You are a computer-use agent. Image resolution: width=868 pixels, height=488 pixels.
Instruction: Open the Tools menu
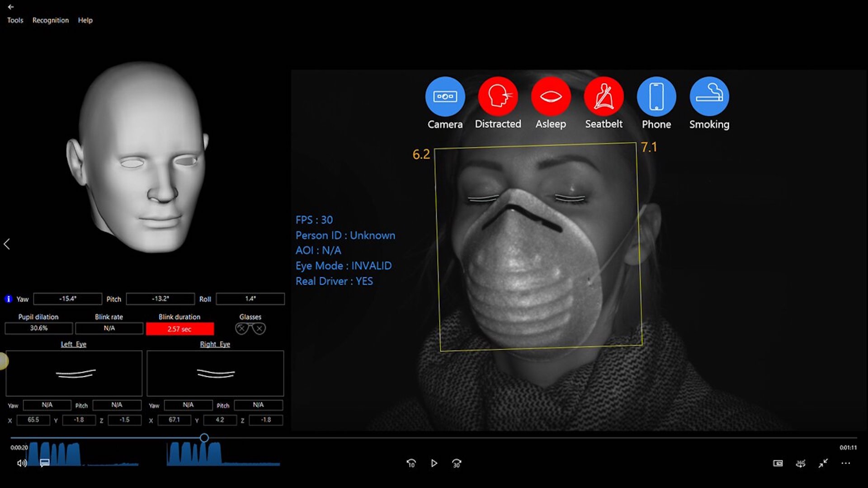pyautogui.click(x=15, y=20)
